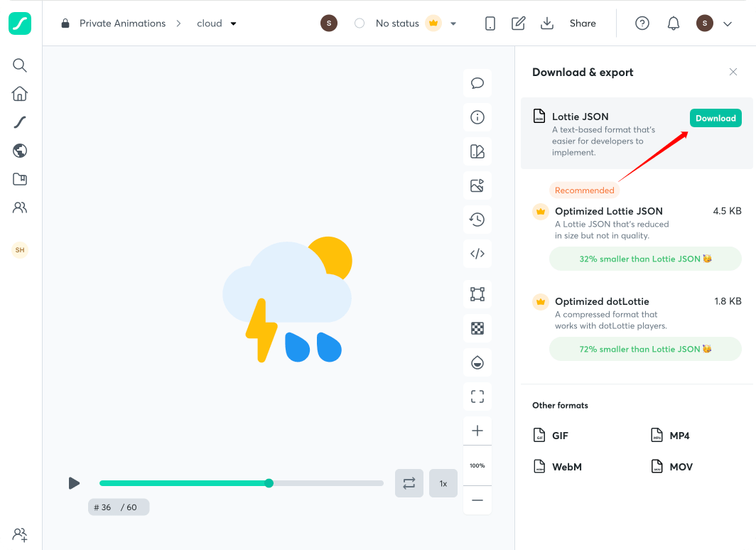Show animation info panel icon
Screen dimensions: 756x550
pyautogui.click(x=477, y=117)
